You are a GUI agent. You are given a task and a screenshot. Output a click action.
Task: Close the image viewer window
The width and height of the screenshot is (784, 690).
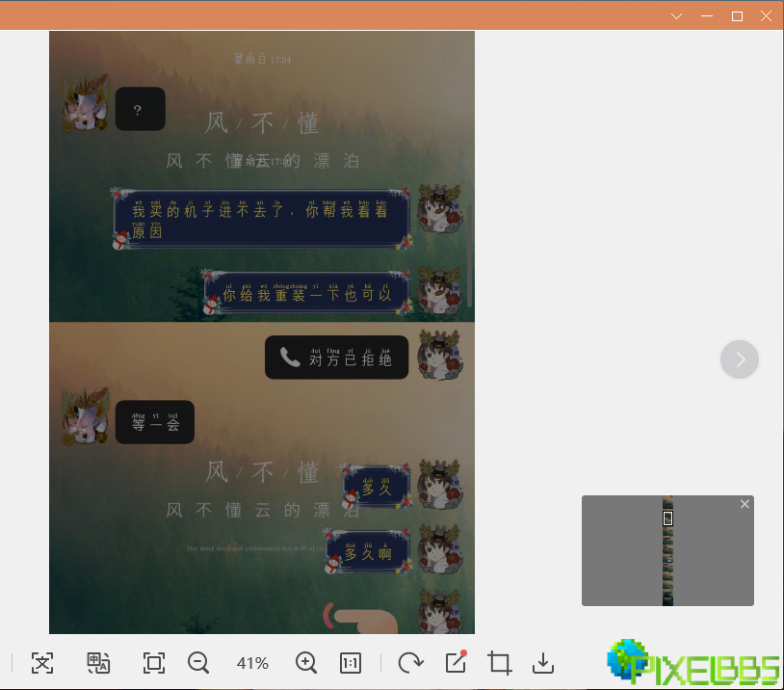[766, 16]
